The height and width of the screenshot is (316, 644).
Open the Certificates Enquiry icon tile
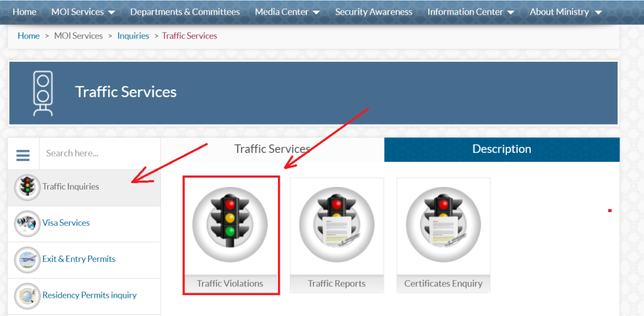point(443,224)
